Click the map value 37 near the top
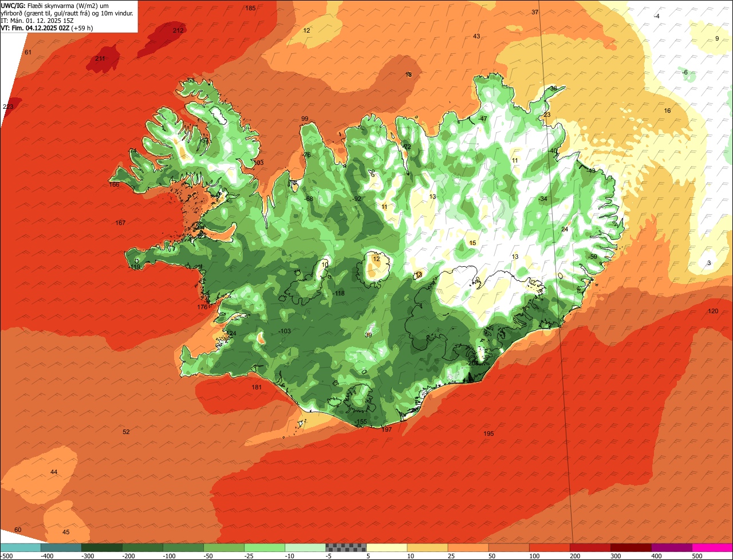This screenshot has height=560, width=733. (x=535, y=12)
